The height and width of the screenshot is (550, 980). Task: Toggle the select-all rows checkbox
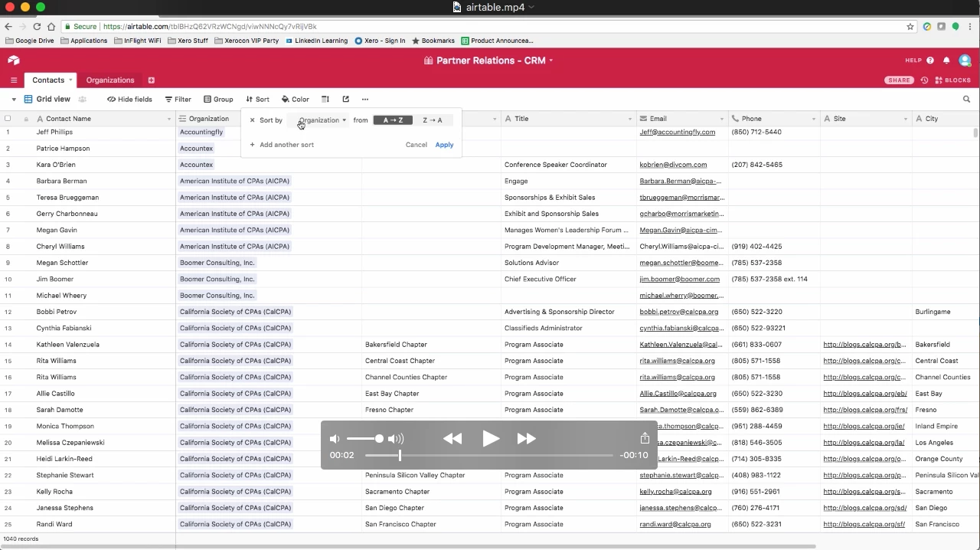8,119
